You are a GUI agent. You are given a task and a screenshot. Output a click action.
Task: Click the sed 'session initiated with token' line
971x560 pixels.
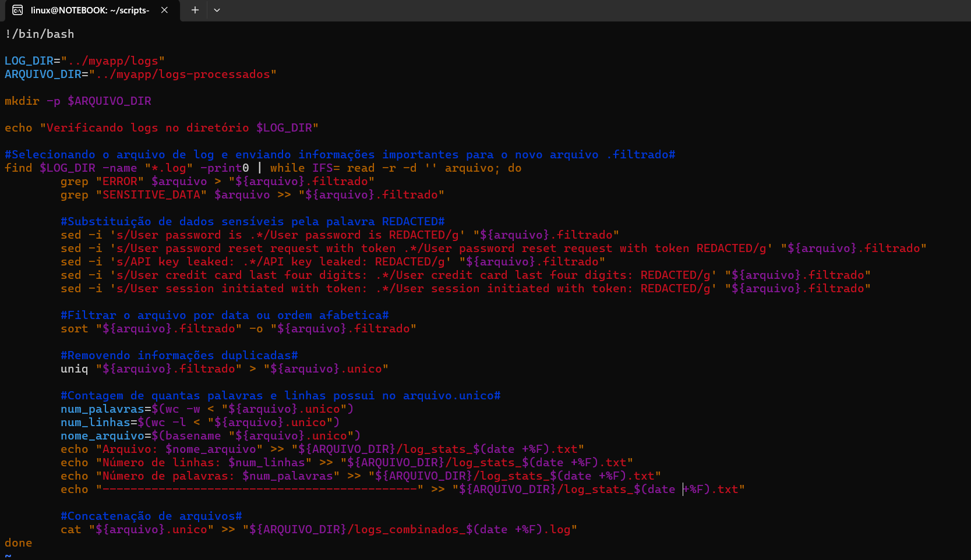click(x=465, y=288)
